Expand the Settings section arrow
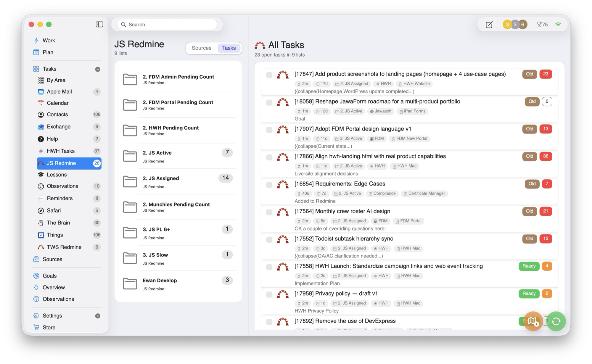 coord(98,316)
